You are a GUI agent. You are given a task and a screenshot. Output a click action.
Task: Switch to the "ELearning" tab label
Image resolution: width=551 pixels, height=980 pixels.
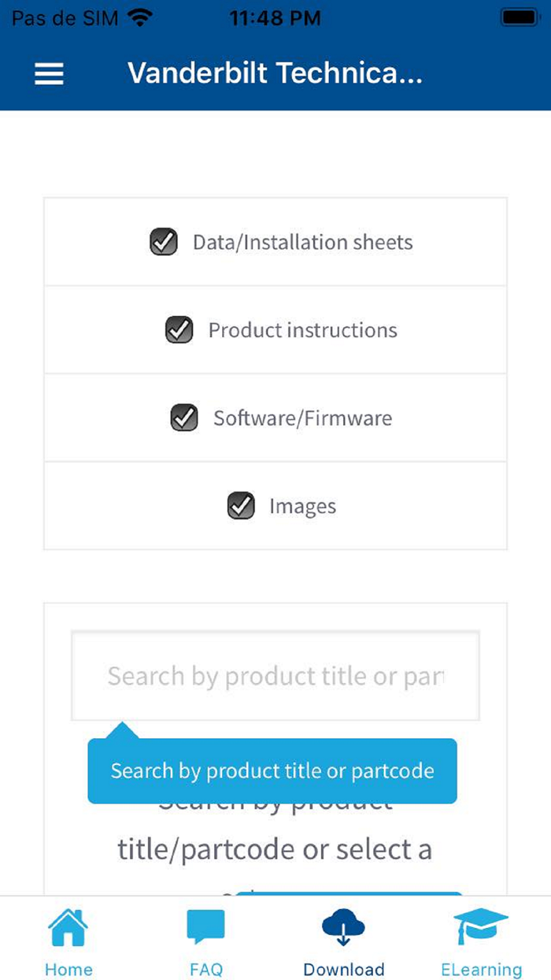(x=481, y=969)
